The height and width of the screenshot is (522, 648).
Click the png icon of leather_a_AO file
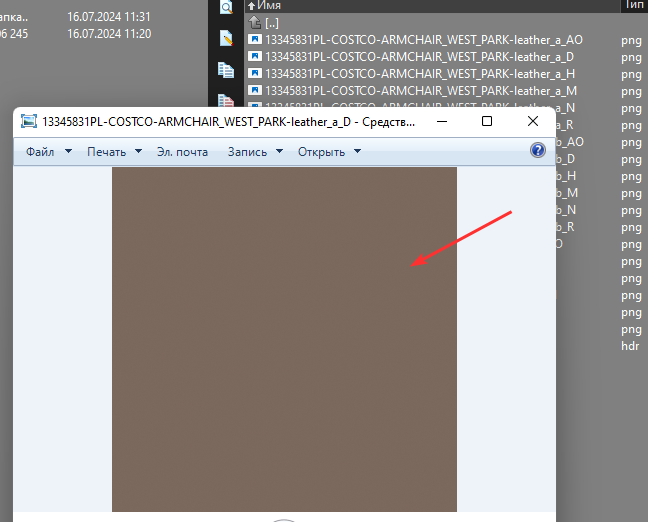pos(255,39)
